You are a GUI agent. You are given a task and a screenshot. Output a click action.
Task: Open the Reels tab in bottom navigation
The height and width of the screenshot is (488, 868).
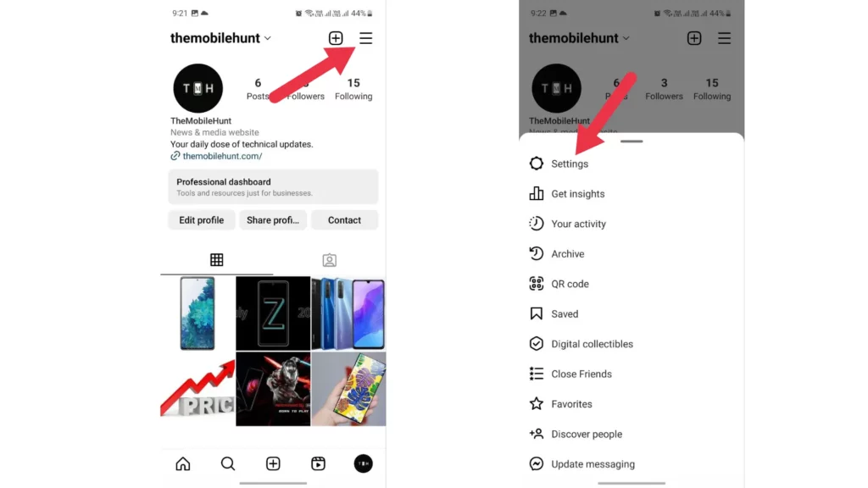click(x=318, y=463)
